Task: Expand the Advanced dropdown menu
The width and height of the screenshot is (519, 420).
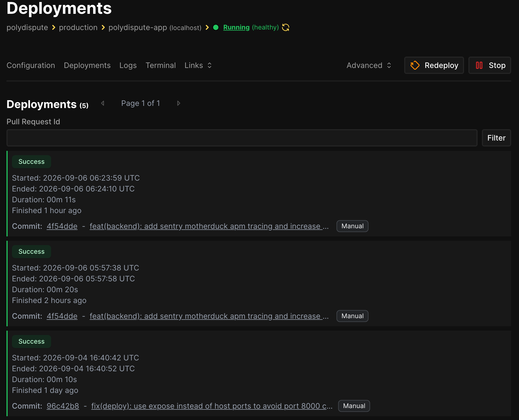Action: pyautogui.click(x=369, y=65)
